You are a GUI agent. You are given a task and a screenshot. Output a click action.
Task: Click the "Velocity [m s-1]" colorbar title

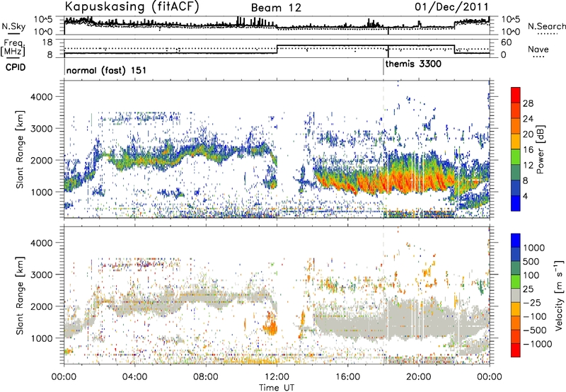pos(559,295)
